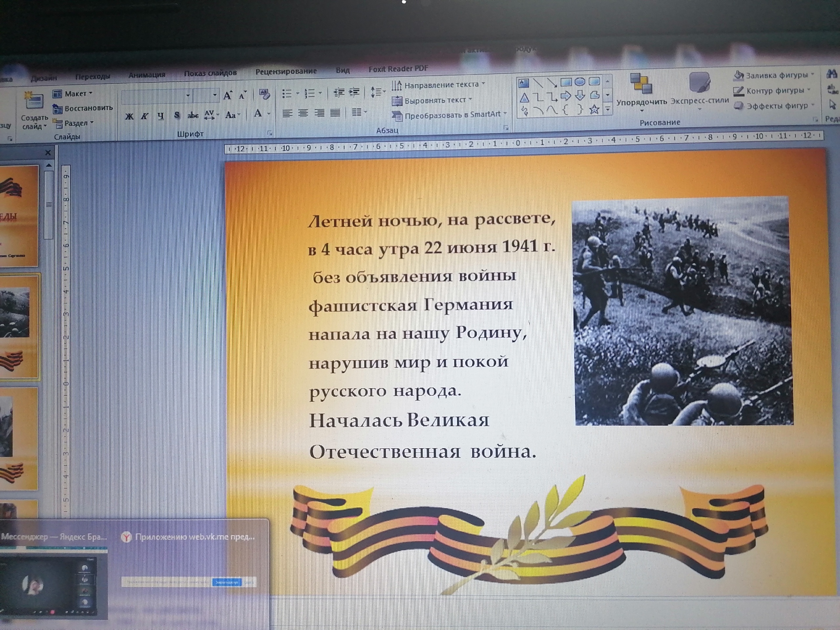840x630 pixels.
Task: Open the font size dropdown
Action: coord(215,95)
